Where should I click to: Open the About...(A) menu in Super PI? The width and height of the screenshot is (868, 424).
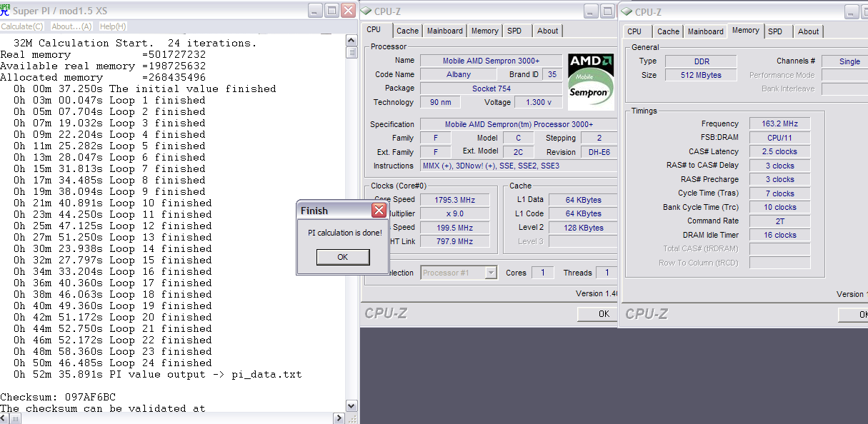71,26
